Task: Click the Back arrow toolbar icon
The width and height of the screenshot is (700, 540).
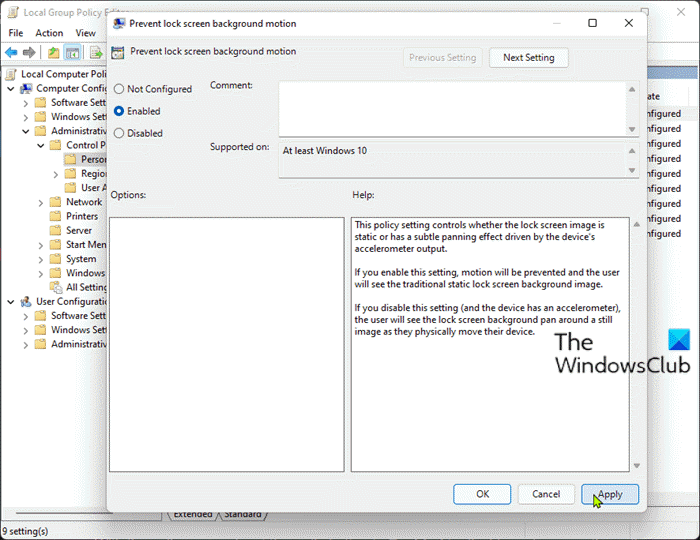Action: 11,53
